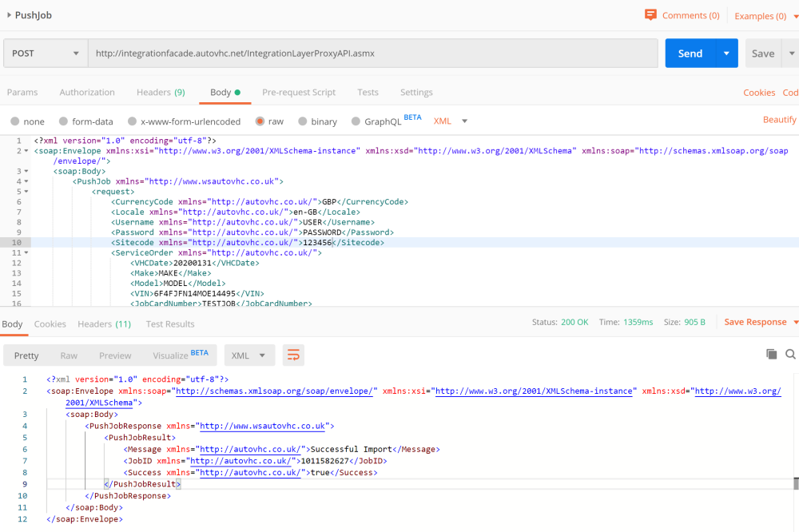Open the Test Results response tab

(x=170, y=324)
